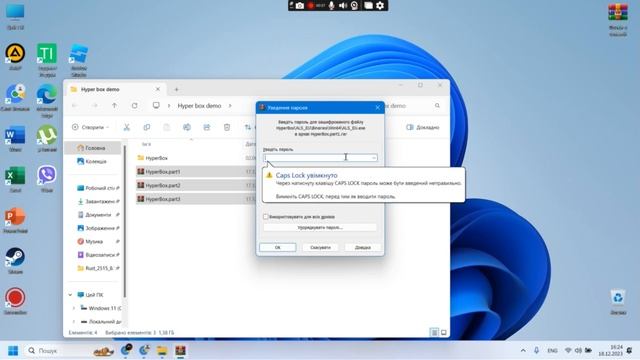
Task: Click the Cut scissors icon in Explorer toolbar
Action: coord(127,127)
